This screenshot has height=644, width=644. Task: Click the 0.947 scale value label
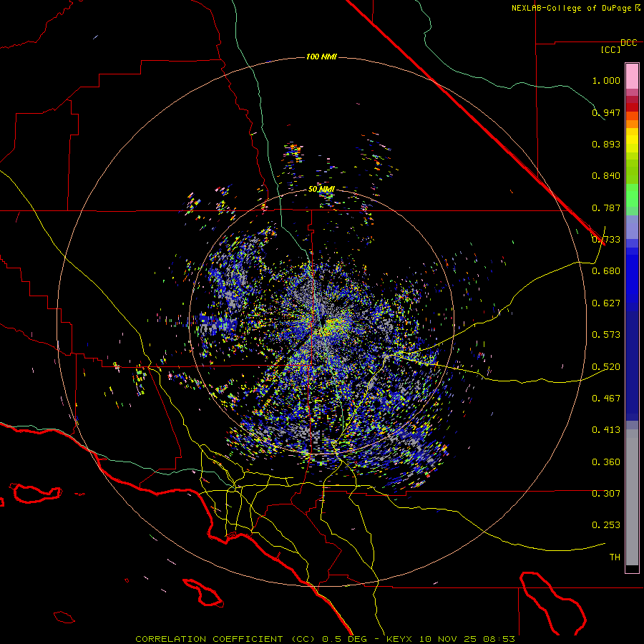pos(606,112)
